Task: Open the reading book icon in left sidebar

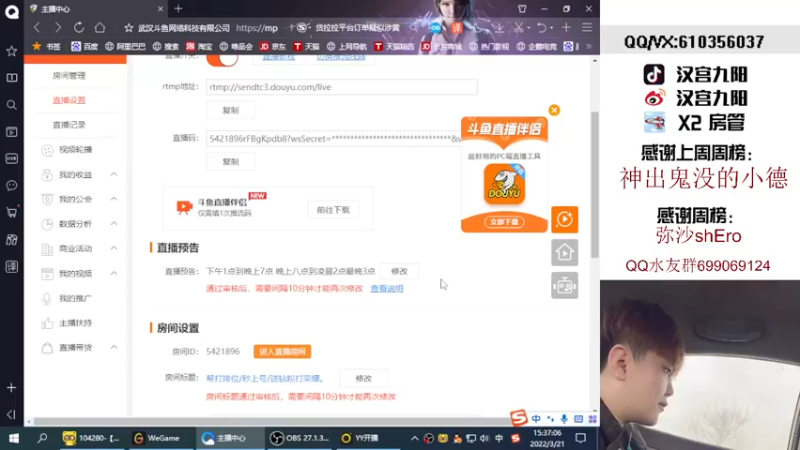Action: tap(11, 78)
